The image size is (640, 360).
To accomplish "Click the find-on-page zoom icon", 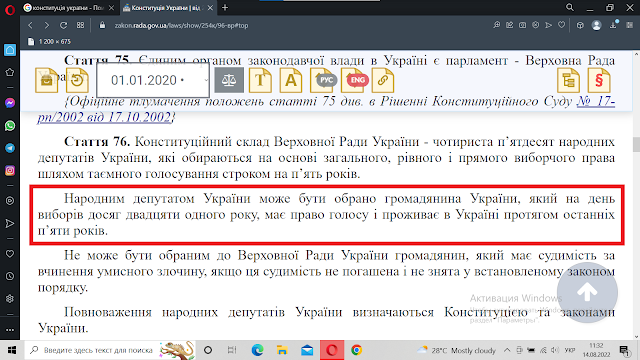I will [496, 25].
